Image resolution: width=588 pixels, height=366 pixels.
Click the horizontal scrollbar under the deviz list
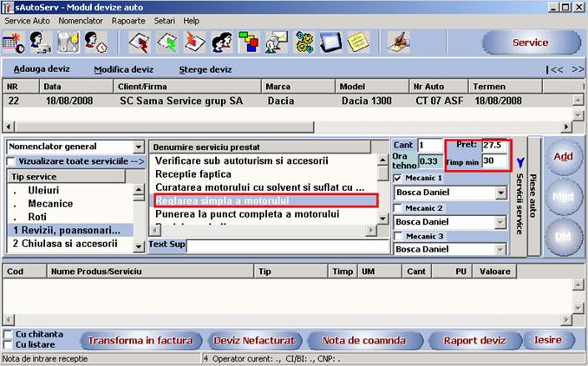tap(286, 126)
